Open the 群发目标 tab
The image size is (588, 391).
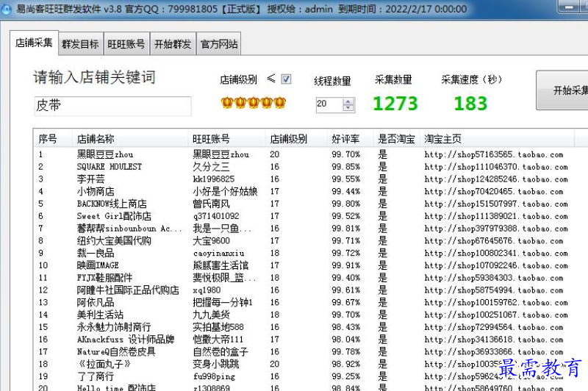click(80, 44)
